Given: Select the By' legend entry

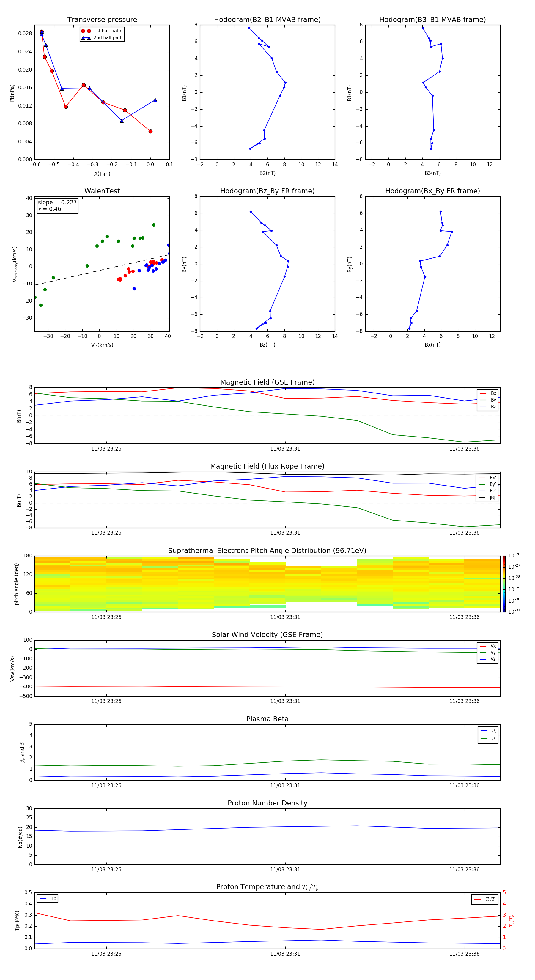Looking at the screenshot, I should click(x=487, y=484).
